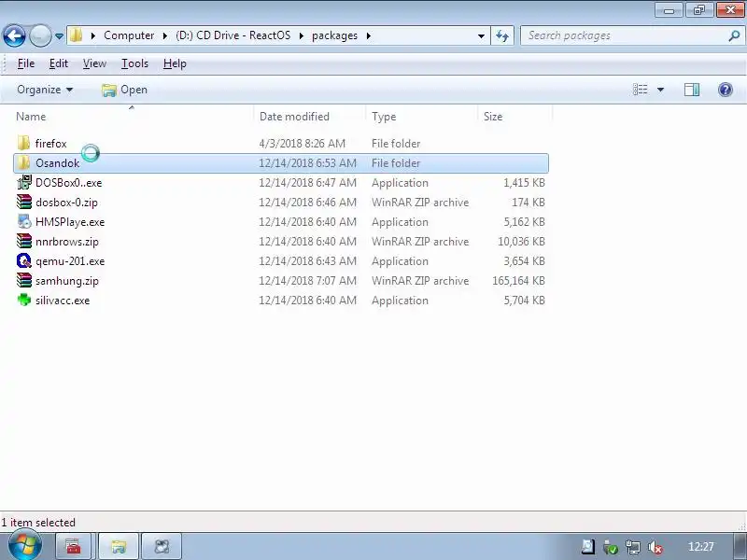The height and width of the screenshot is (560, 747).
Task: Click the muted volume tray icon
Action: tap(655, 547)
